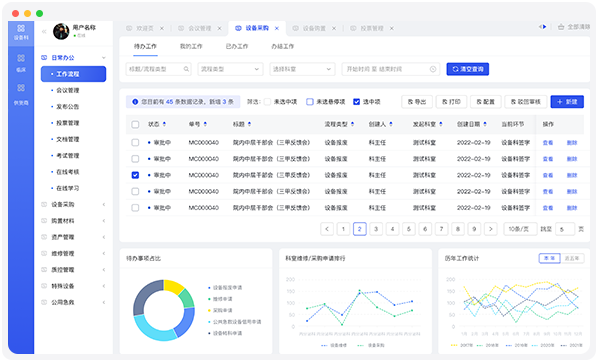
Task: Click the search magnifier in the title field
Action: click(x=186, y=69)
